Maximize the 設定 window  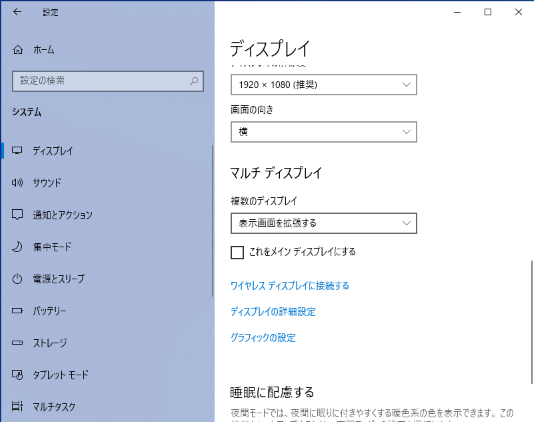[488, 12]
